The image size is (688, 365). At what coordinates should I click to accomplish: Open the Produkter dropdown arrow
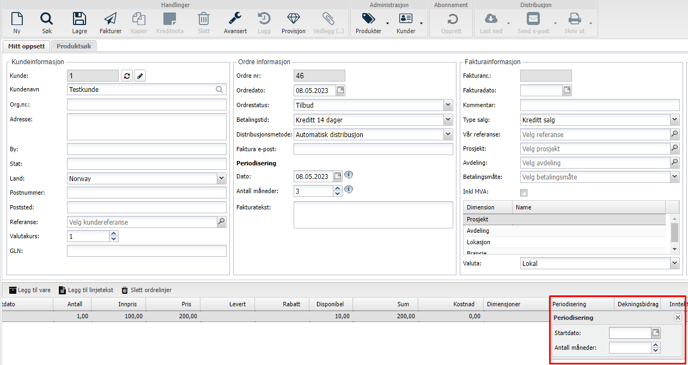click(x=387, y=23)
